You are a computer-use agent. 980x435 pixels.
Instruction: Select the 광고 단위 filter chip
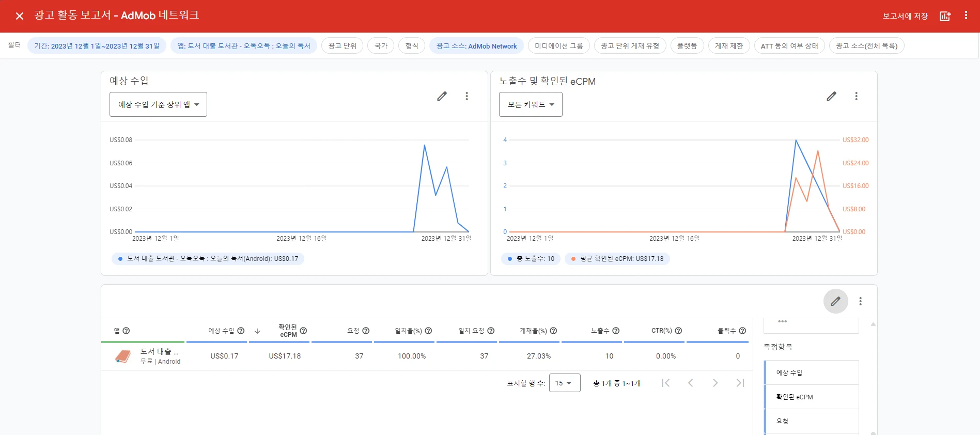342,46
